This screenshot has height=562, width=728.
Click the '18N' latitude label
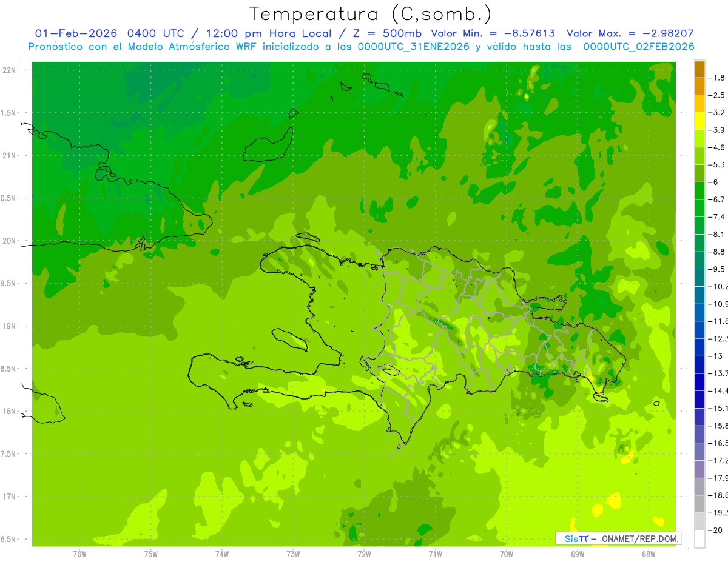click(x=10, y=412)
